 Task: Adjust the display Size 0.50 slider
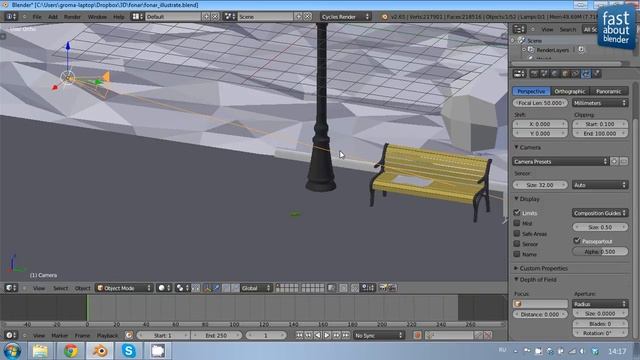pyautogui.click(x=600, y=227)
